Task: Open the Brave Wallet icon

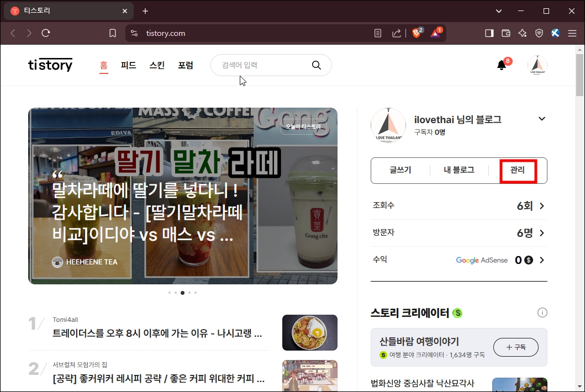Action: point(505,33)
